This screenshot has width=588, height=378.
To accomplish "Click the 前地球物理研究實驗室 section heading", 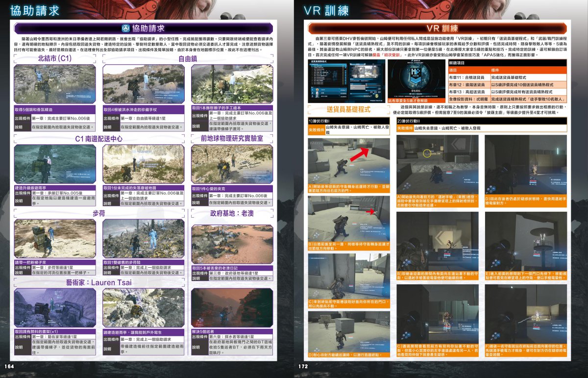I will 232,139.
